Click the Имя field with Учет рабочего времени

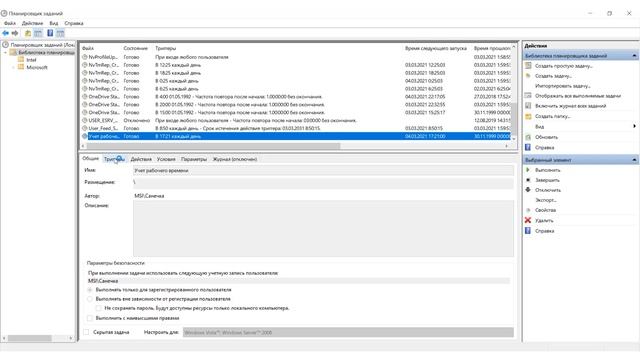pyautogui.click(x=323, y=171)
